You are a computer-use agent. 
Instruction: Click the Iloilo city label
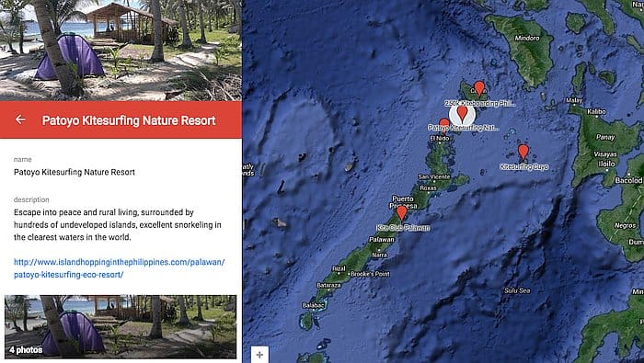pos(606,164)
